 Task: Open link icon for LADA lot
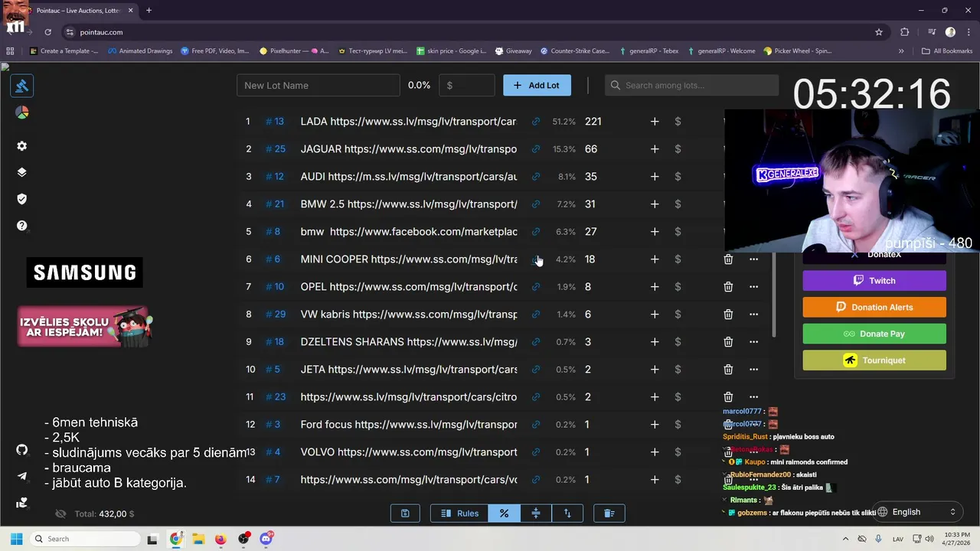click(536, 122)
